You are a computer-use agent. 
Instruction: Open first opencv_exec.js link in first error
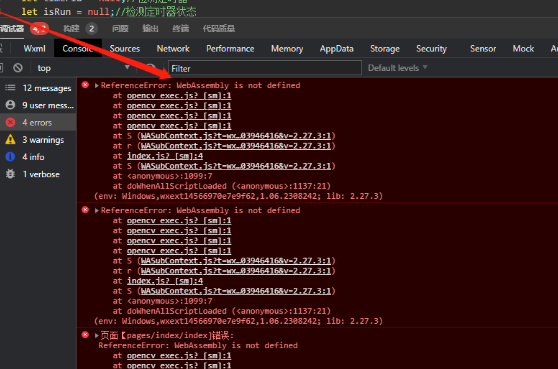click(179, 96)
